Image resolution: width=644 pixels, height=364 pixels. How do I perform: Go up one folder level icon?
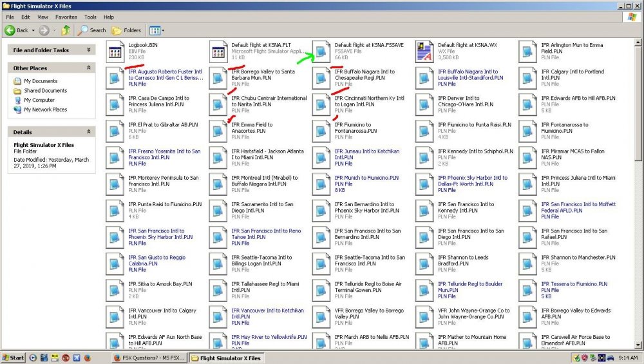(x=66, y=30)
